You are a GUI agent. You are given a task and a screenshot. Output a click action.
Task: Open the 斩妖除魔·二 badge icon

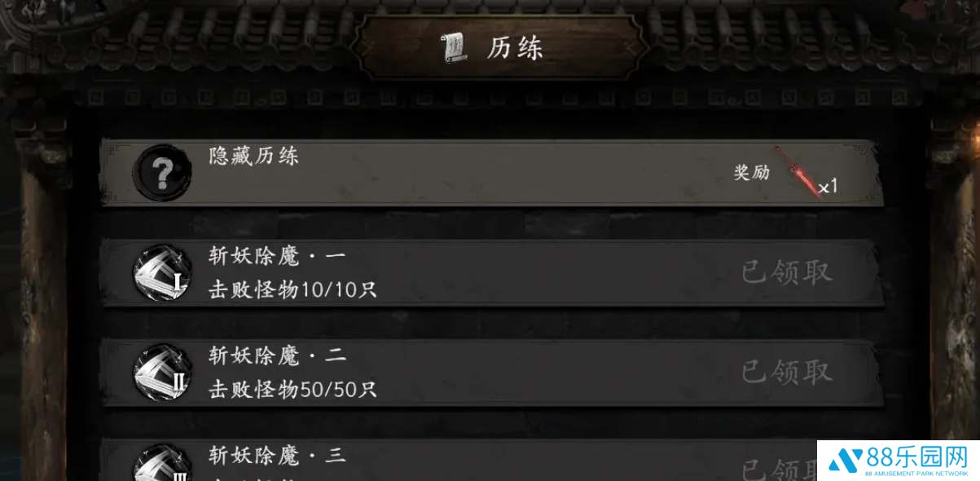click(162, 372)
